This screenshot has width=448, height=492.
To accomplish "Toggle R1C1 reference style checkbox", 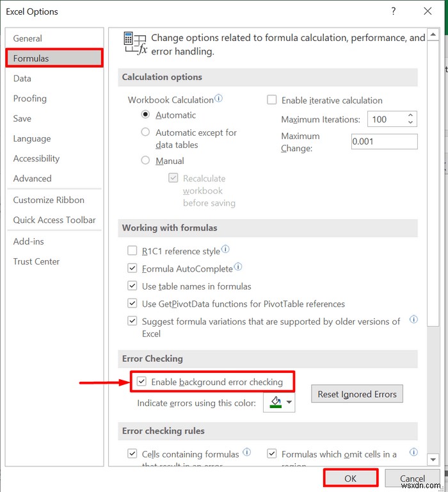I will pos(132,250).
